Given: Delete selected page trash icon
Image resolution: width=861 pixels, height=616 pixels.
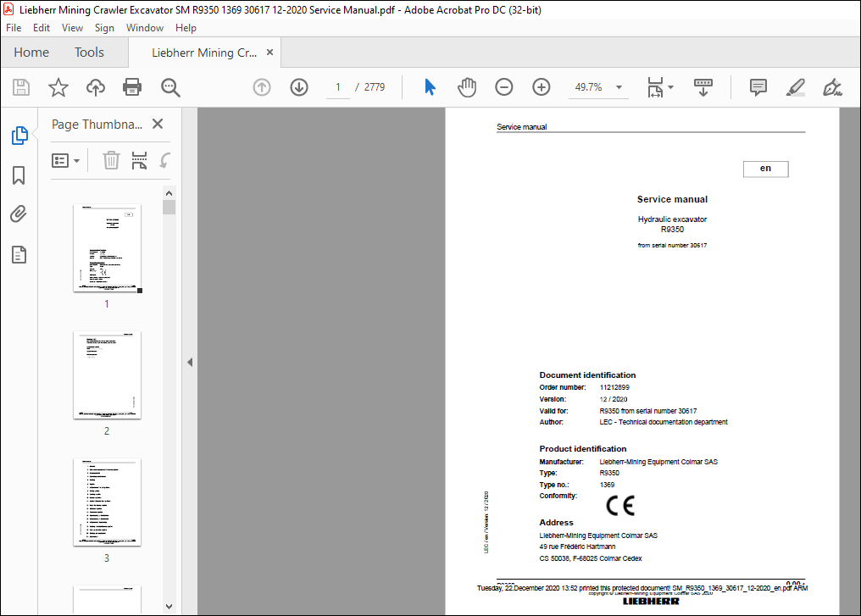Looking at the screenshot, I should click(112, 160).
